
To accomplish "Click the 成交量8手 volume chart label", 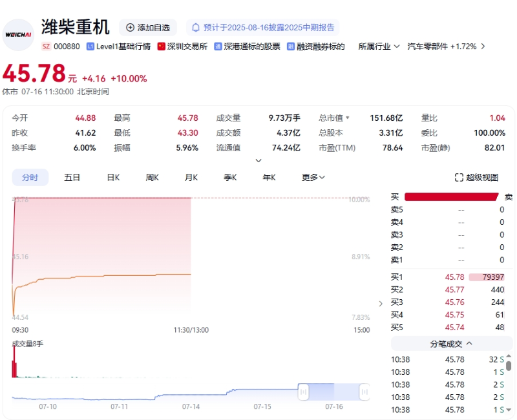I will point(28,344).
